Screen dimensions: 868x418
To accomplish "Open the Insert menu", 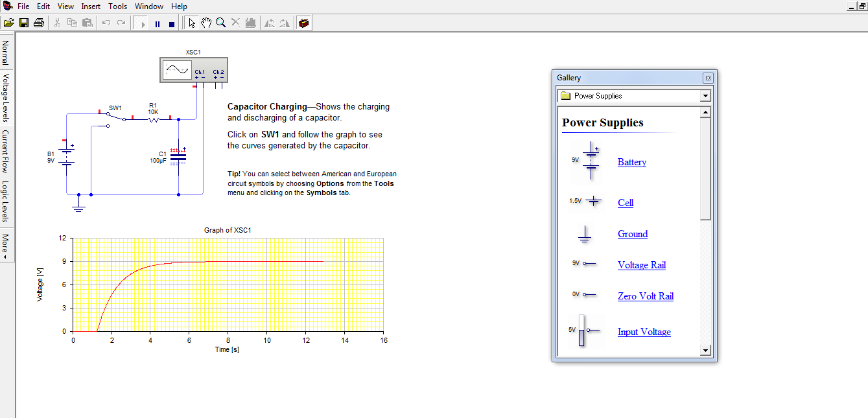I will [x=91, y=6].
